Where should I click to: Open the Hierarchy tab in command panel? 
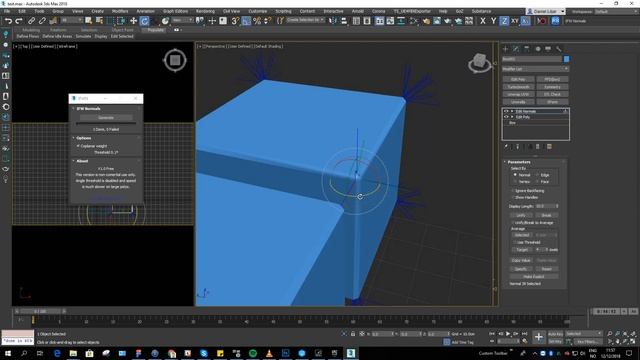point(527,49)
